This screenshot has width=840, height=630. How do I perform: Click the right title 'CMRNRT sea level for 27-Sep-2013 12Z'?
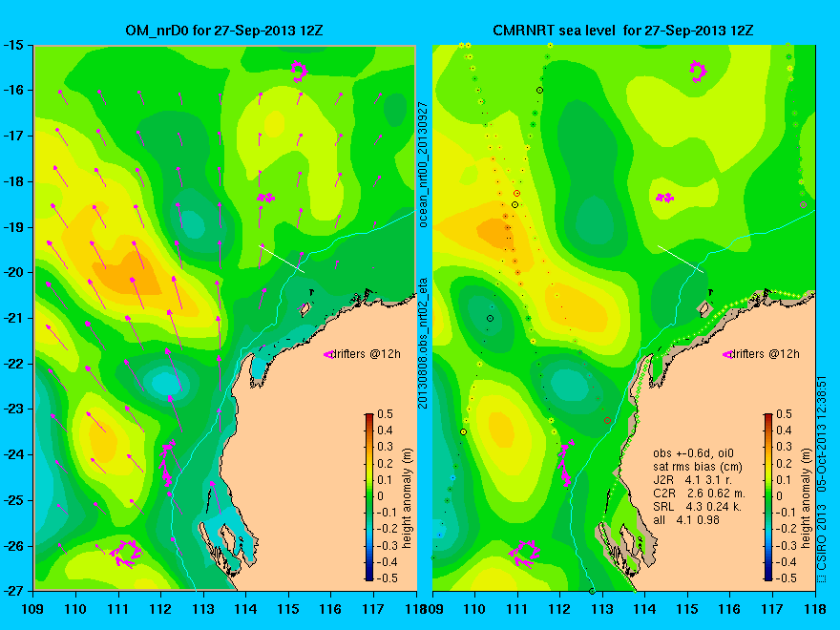click(x=623, y=31)
